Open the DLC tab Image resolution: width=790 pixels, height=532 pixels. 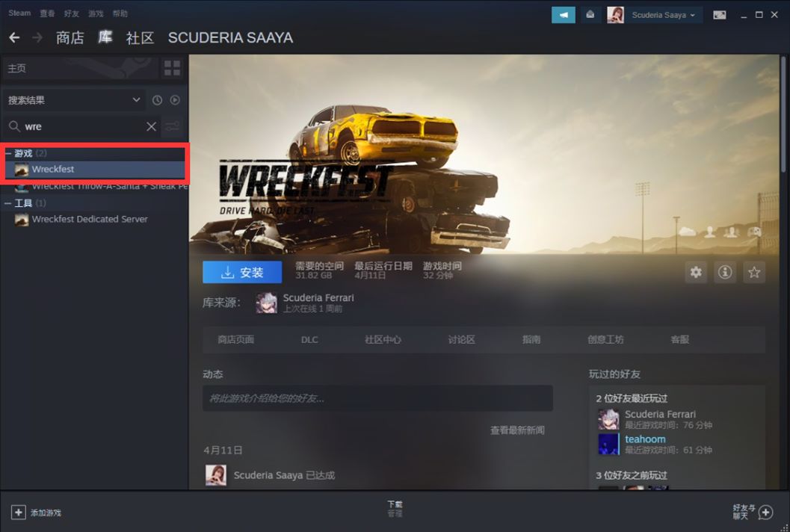[309, 339]
